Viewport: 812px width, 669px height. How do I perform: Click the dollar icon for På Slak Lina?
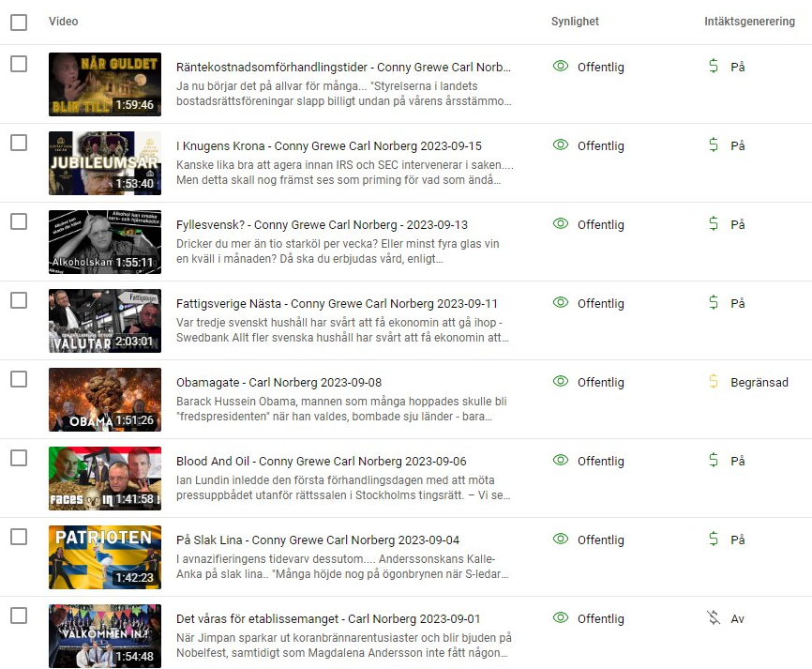(x=714, y=540)
